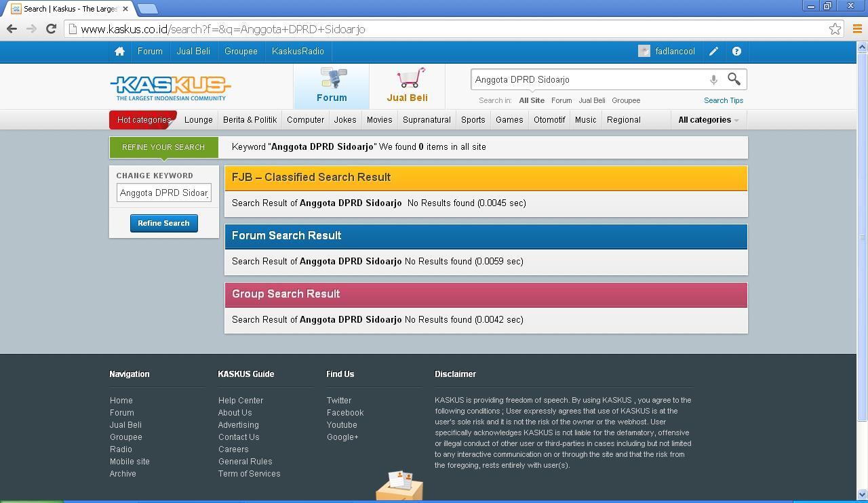
Task: Activate voice search microphone icon
Action: pos(713,79)
